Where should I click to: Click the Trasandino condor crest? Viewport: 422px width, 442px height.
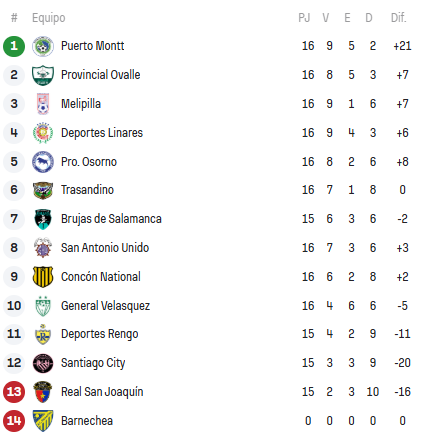pos(43,190)
